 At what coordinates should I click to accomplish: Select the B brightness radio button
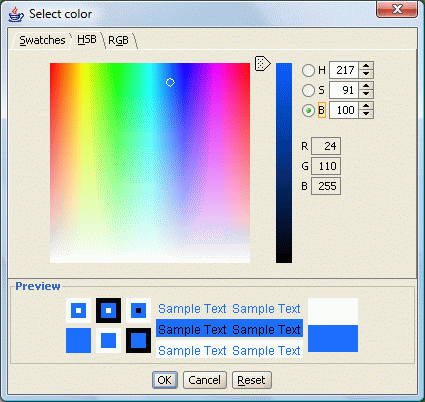tap(308, 110)
